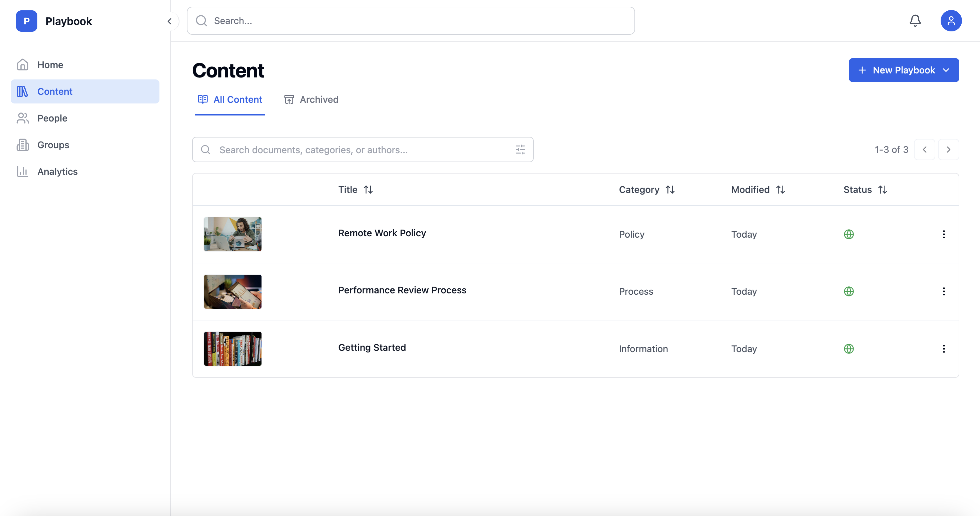Screen dimensions: 980x516
Task: Click the published globe icon for Remote Work Policy
Action: click(849, 234)
